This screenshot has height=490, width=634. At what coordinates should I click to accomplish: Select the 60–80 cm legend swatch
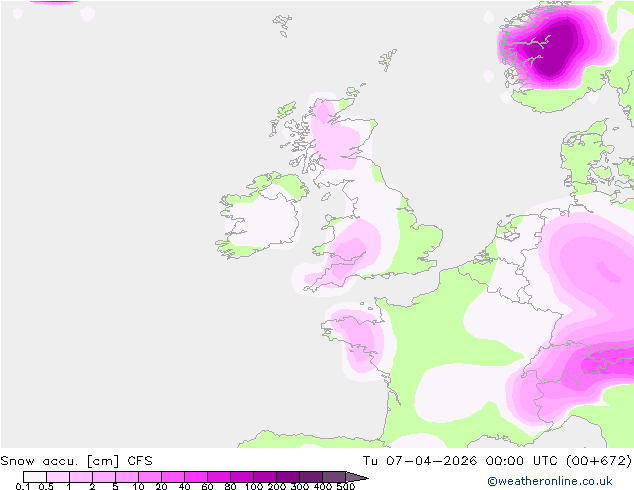point(219,477)
